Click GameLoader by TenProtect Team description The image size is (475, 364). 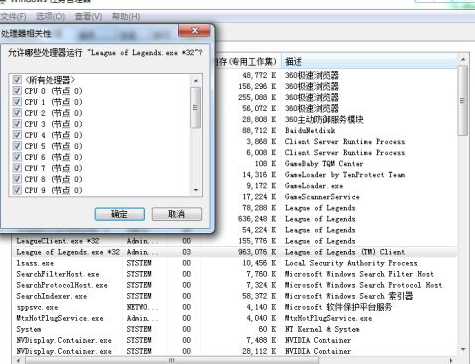click(x=345, y=174)
